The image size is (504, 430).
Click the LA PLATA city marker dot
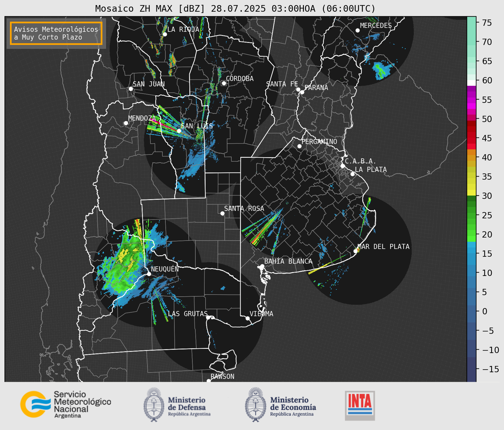(x=353, y=174)
